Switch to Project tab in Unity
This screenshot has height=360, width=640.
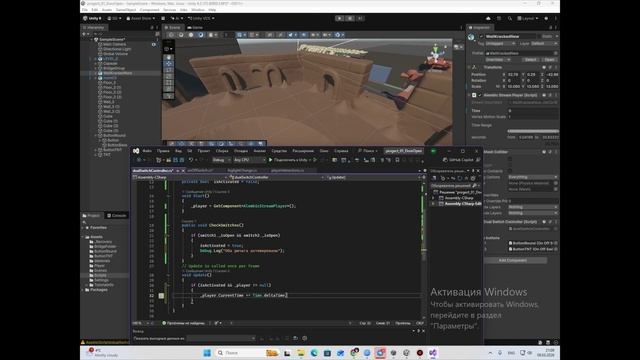coord(92,216)
